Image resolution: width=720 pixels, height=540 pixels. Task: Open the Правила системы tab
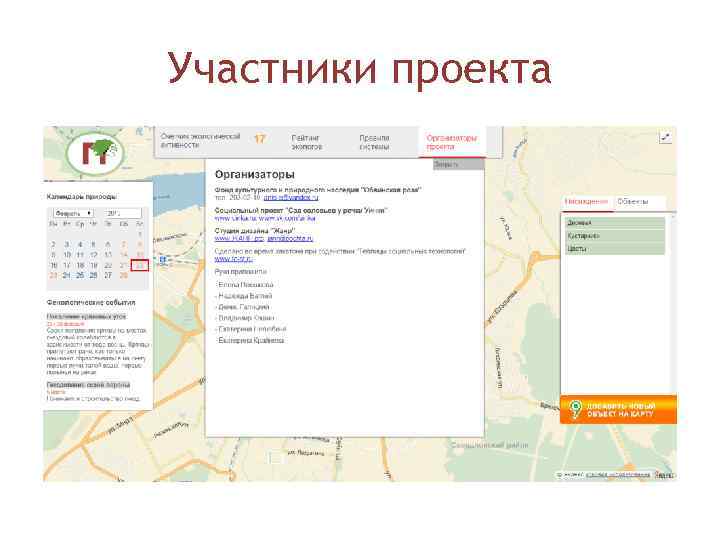374,142
